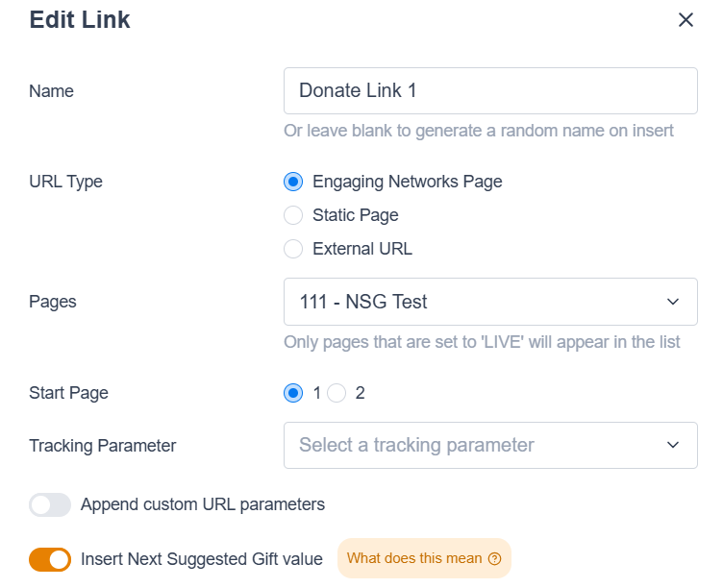The height and width of the screenshot is (588, 723).
Task: Click the hint about 'LIVE' pages
Action: tap(482, 342)
